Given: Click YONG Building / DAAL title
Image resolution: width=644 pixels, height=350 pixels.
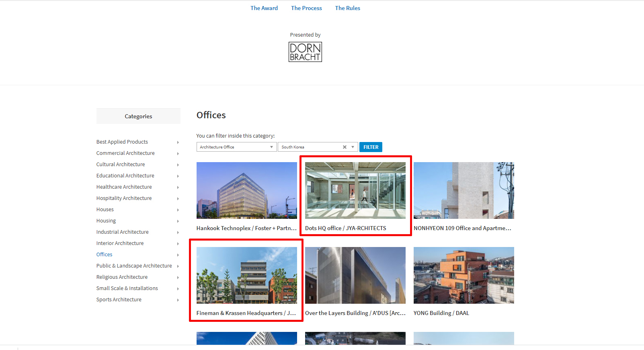Looking at the screenshot, I should tap(441, 313).
